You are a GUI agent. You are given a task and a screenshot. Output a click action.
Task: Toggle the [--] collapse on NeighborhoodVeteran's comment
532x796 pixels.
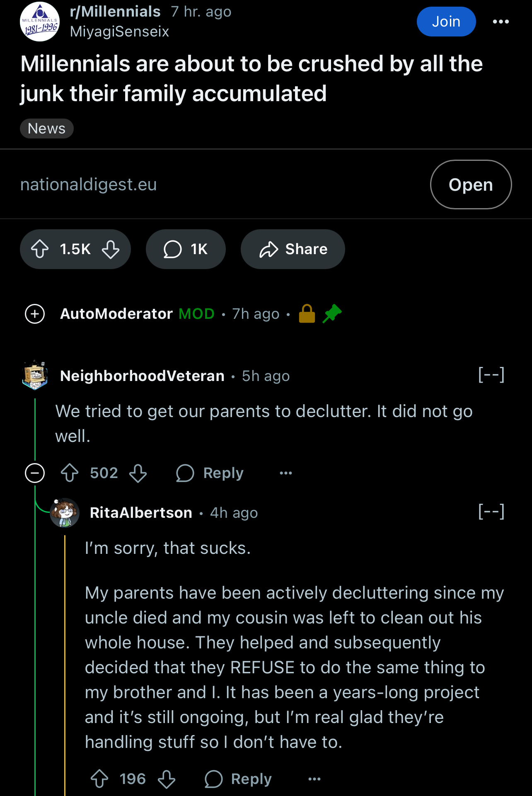tap(491, 375)
